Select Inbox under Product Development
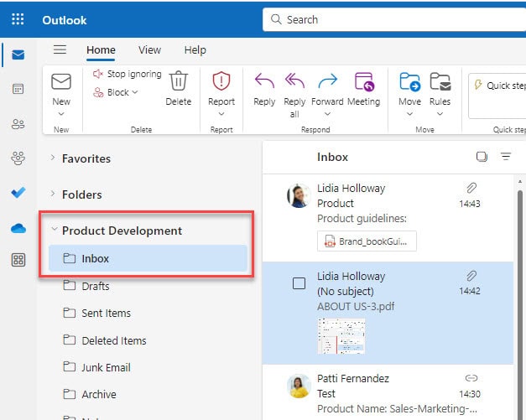 click(x=148, y=258)
